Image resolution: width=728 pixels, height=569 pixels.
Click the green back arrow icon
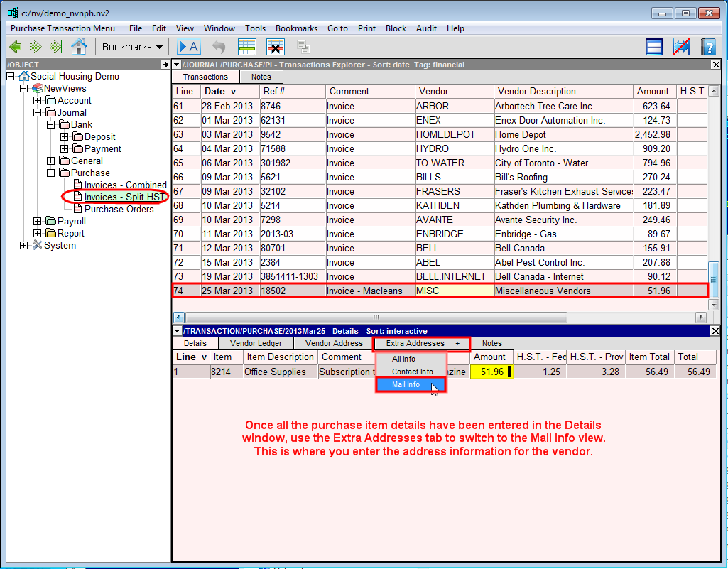click(15, 47)
